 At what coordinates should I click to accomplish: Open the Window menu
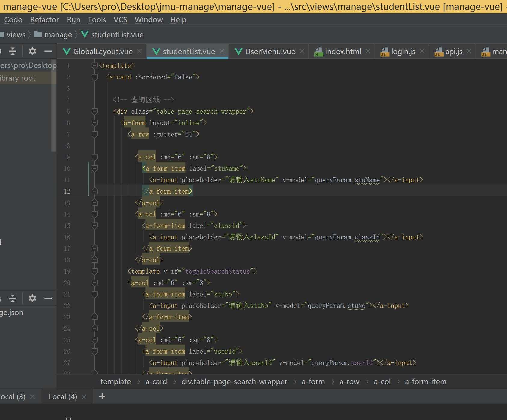149,20
